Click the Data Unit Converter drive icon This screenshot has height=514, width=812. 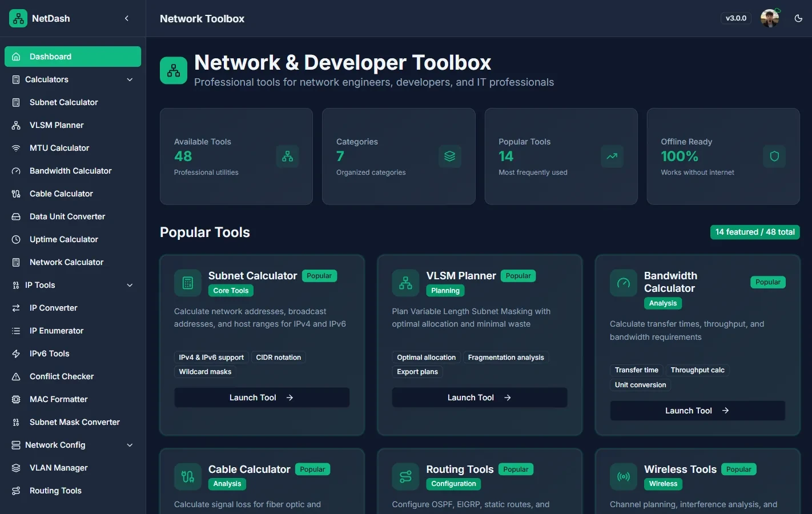click(x=16, y=216)
